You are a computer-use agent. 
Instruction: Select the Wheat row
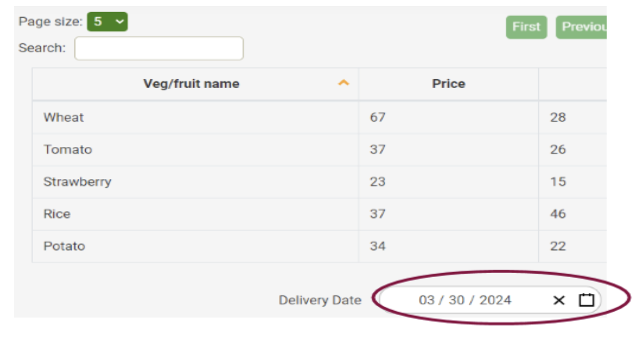pos(64,117)
